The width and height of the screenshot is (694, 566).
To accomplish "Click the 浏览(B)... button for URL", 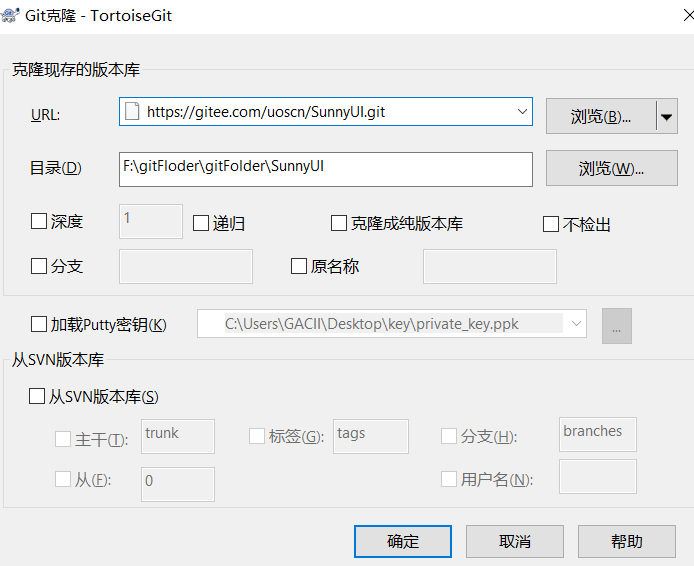I will (x=601, y=116).
